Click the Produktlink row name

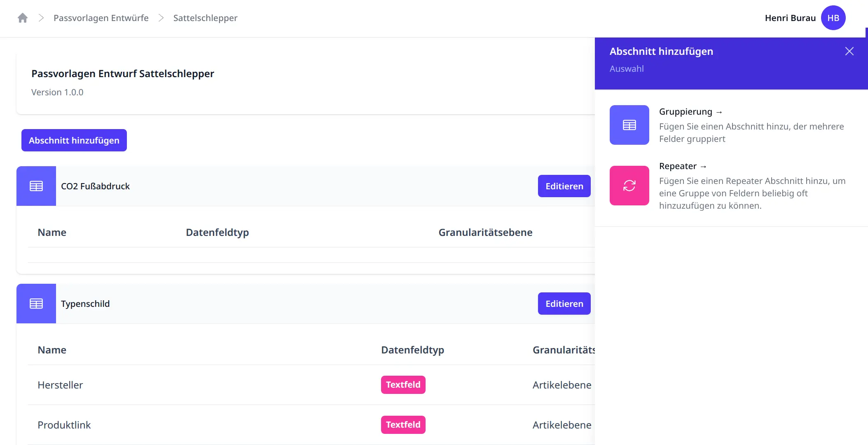tap(64, 425)
